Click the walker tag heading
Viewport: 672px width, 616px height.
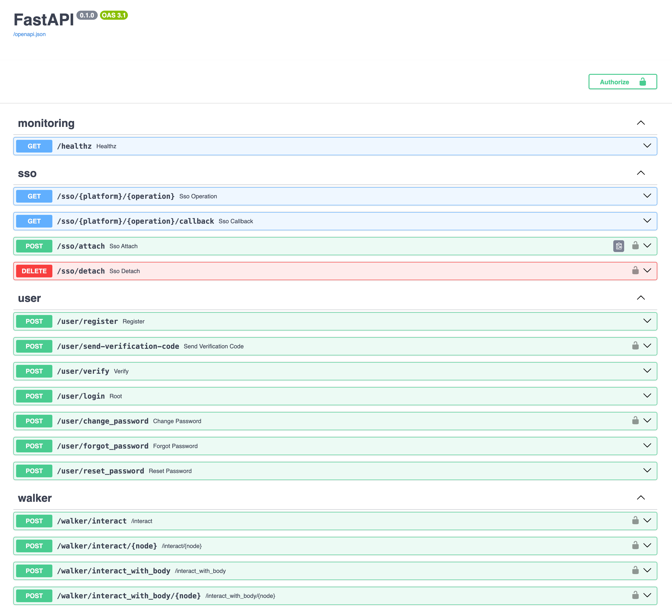point(35,498)
